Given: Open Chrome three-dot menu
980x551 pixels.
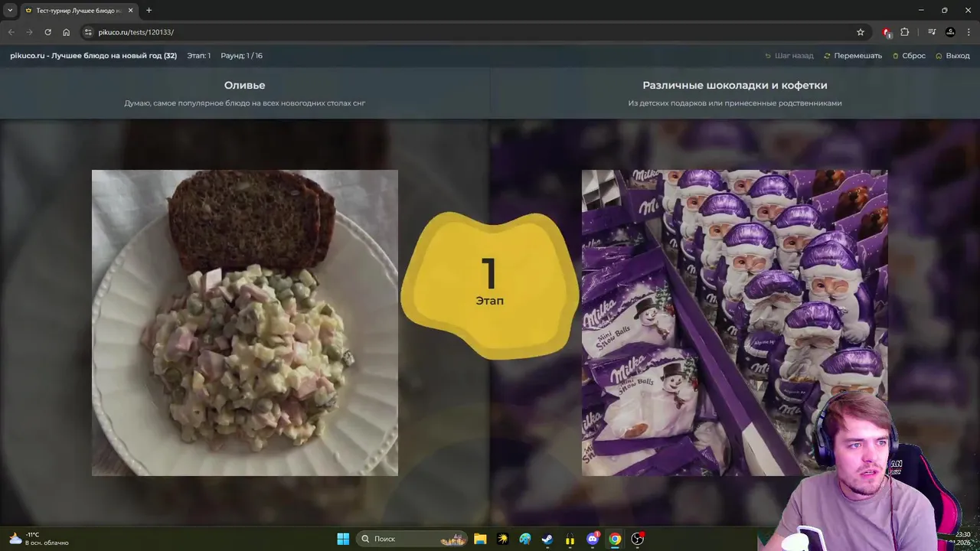Looking at the screenshot, I should pyautogui.click(x=969, y=32).
